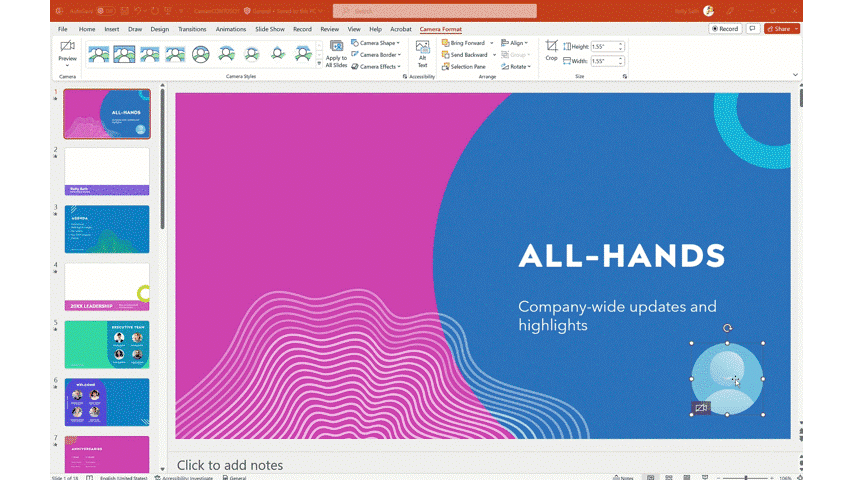Click camera toggle icon on cameo object
Screen dimensions: 853x480
(701, 408)
